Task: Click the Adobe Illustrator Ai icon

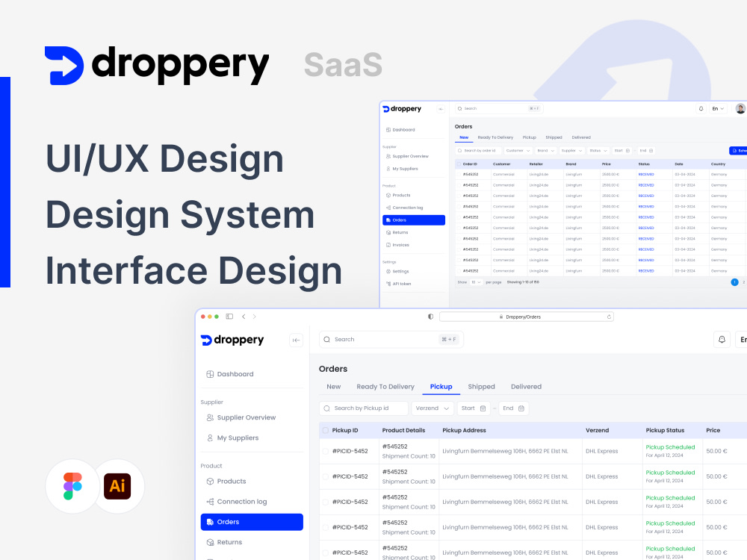Action: click(x=117, y=486)
